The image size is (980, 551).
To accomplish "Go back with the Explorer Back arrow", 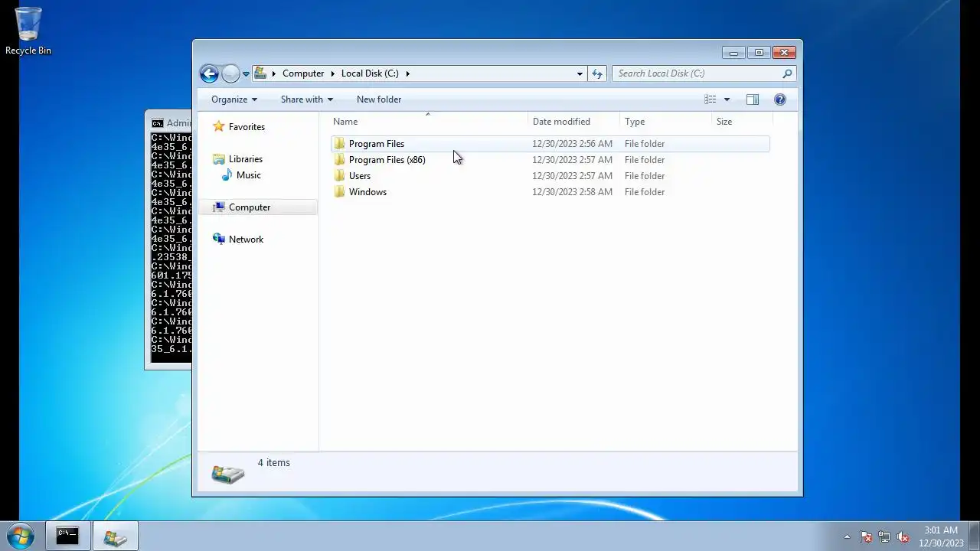I will click(x=209, y=73).
